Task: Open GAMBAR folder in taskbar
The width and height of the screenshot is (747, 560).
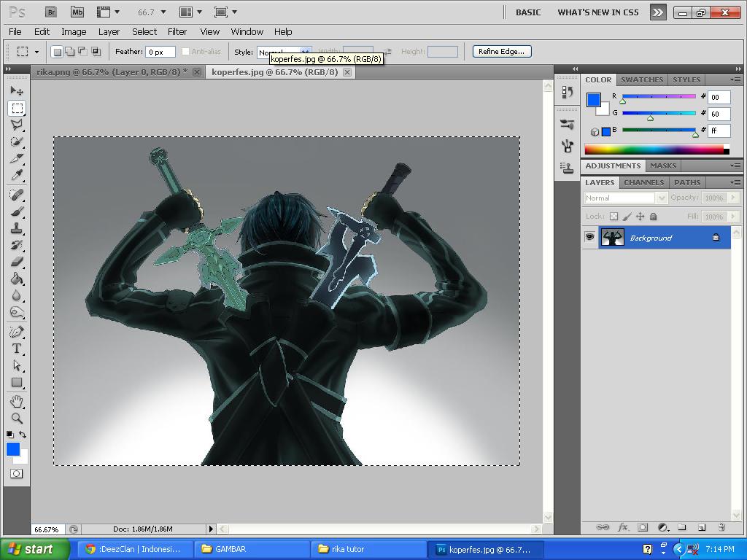Action: (x=251, y=549)
